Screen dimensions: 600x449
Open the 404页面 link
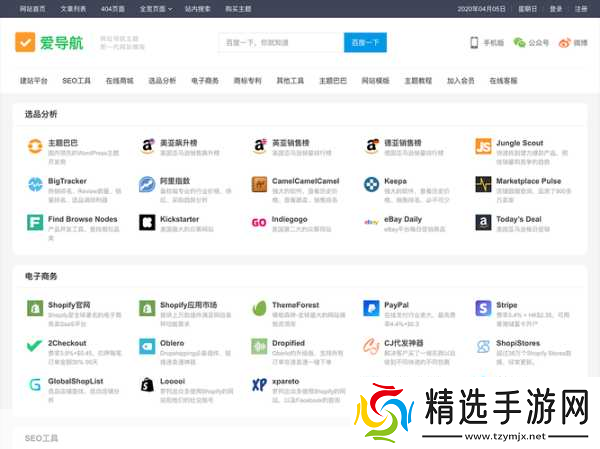point(113,9)
